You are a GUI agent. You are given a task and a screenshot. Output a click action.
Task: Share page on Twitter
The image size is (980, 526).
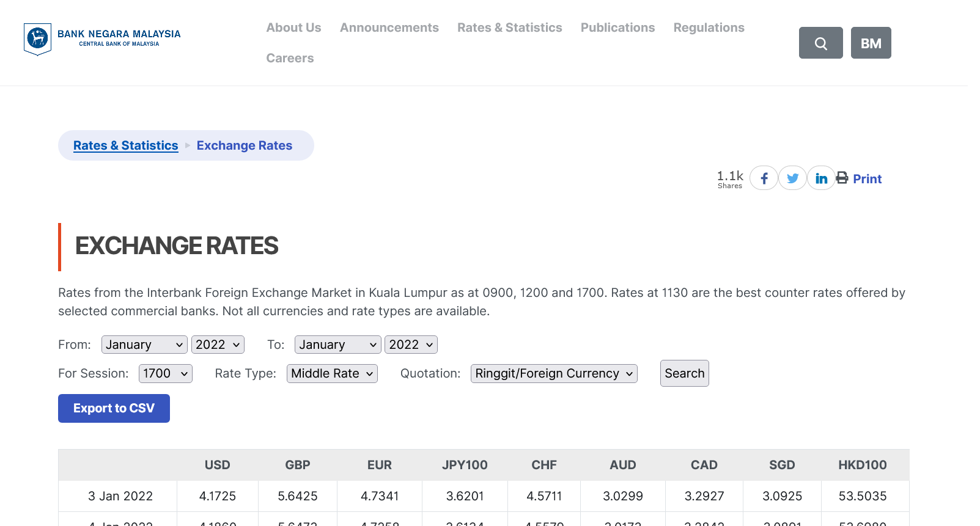(792, 178)
